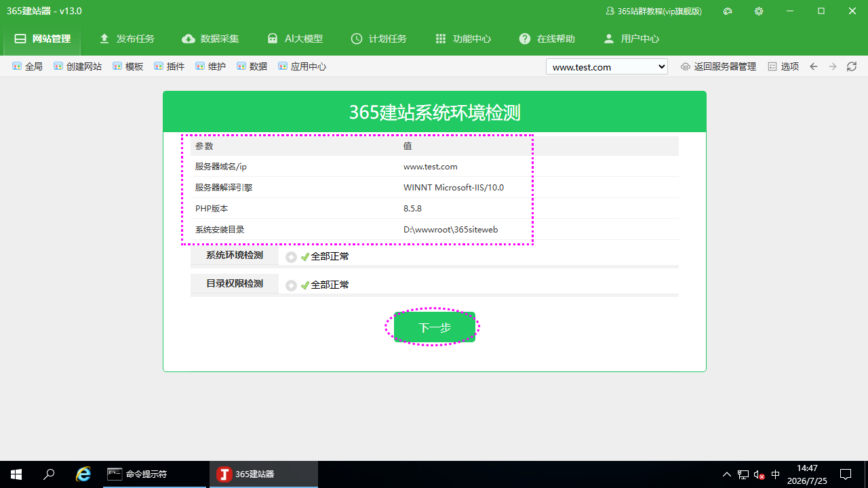Click the 下一步 button
The image size is (868, 488).
tap(435, 327)
